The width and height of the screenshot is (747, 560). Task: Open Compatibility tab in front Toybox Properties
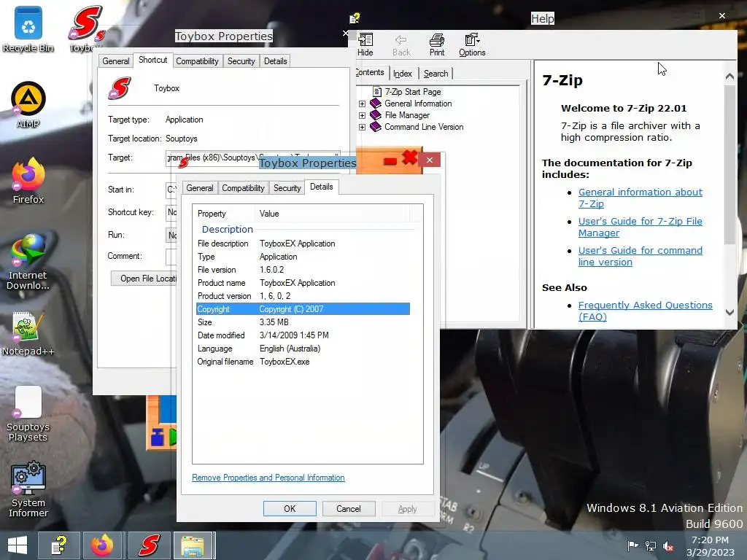point(243,188)
